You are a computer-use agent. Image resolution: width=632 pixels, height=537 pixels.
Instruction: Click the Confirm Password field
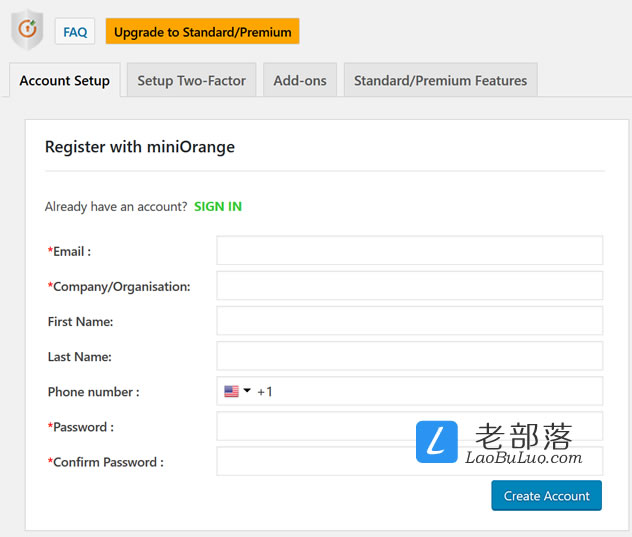click(410, 461)
